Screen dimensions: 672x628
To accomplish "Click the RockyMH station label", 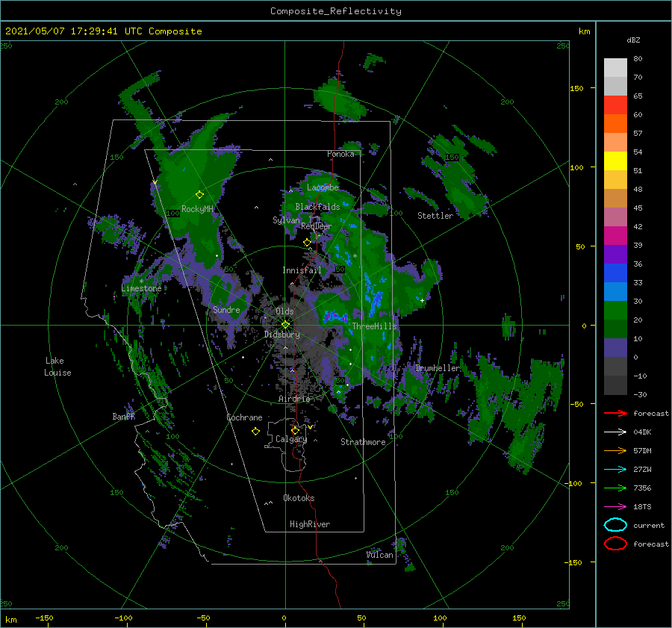I will tap(197, 209).
